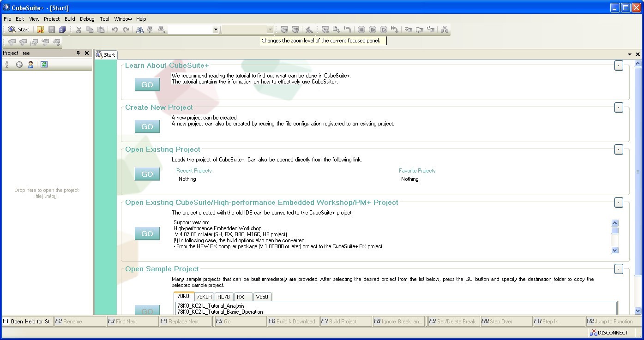This screenshot has width=644, height=340.
Task: Click the Disconnect from debug tool arrow icon
Action: 348,30
